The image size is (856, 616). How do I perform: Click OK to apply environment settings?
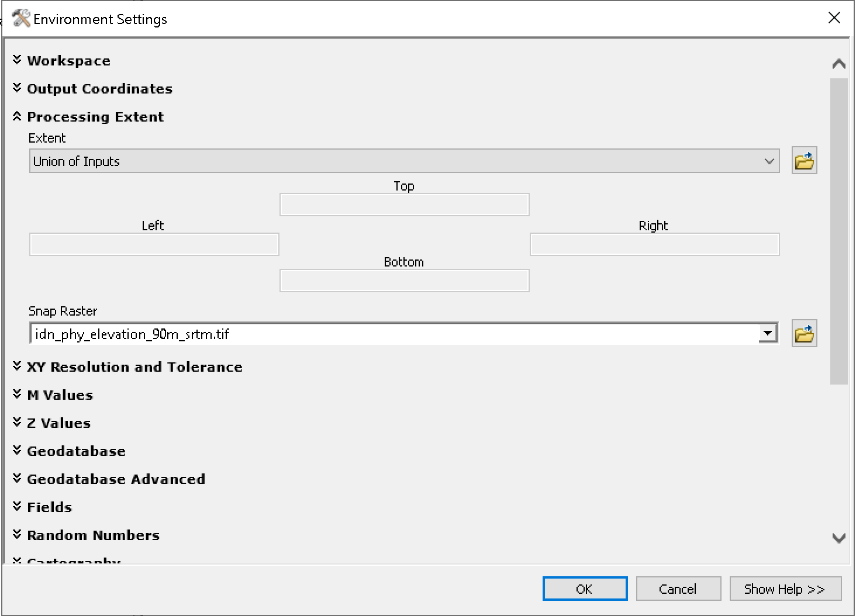pos(585,589)
